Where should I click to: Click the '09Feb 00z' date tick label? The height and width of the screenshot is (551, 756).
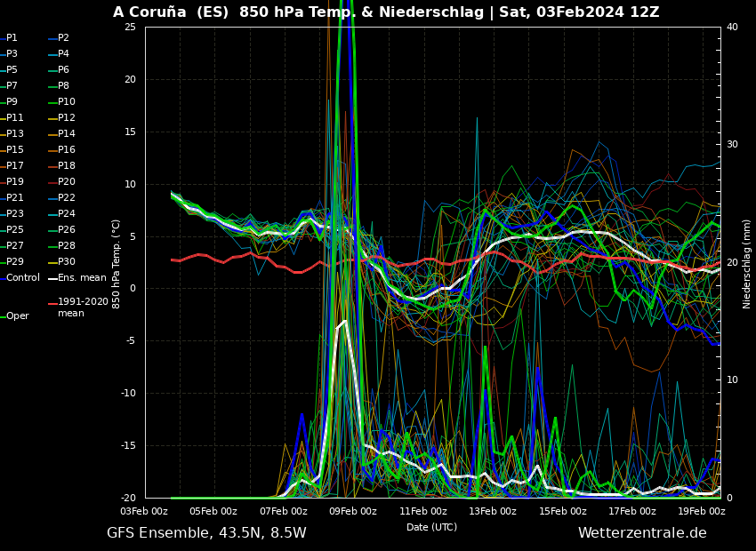[353, 511]
